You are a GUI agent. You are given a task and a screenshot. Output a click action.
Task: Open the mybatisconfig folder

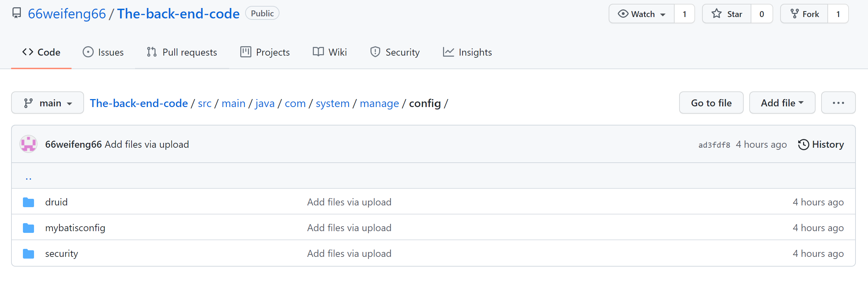(75, 228)
